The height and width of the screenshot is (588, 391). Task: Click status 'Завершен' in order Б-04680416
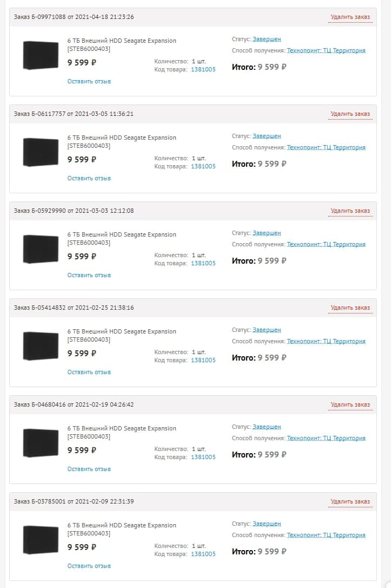click(267, 427)
